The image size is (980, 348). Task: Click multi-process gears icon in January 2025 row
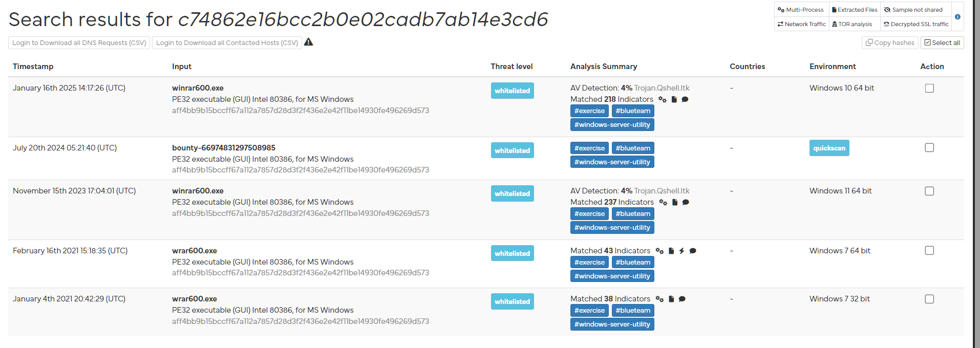(x=663, y=99)
